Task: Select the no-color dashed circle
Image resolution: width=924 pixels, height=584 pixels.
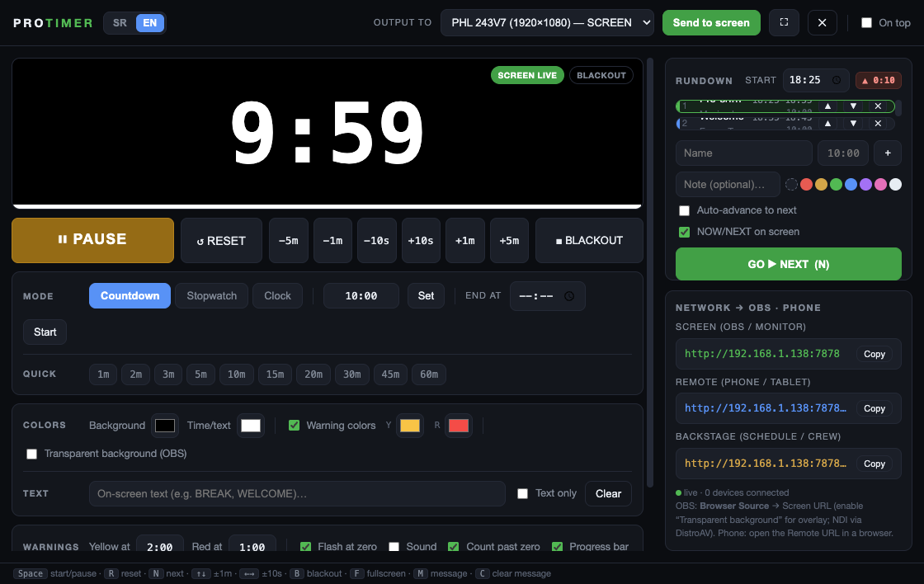Action: 791,185
